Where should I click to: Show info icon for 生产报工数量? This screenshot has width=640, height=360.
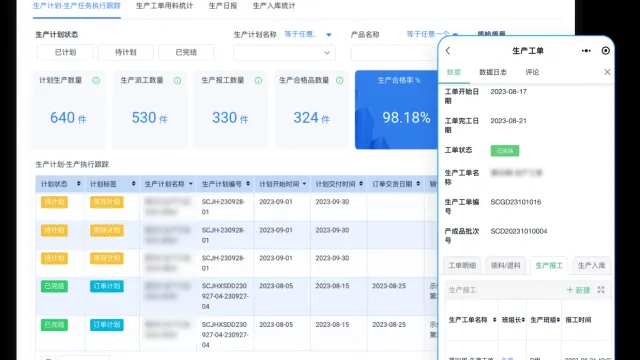point(258,80)
